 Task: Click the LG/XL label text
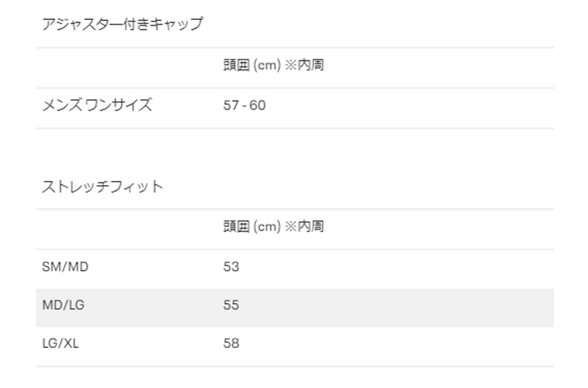(61, 343)
